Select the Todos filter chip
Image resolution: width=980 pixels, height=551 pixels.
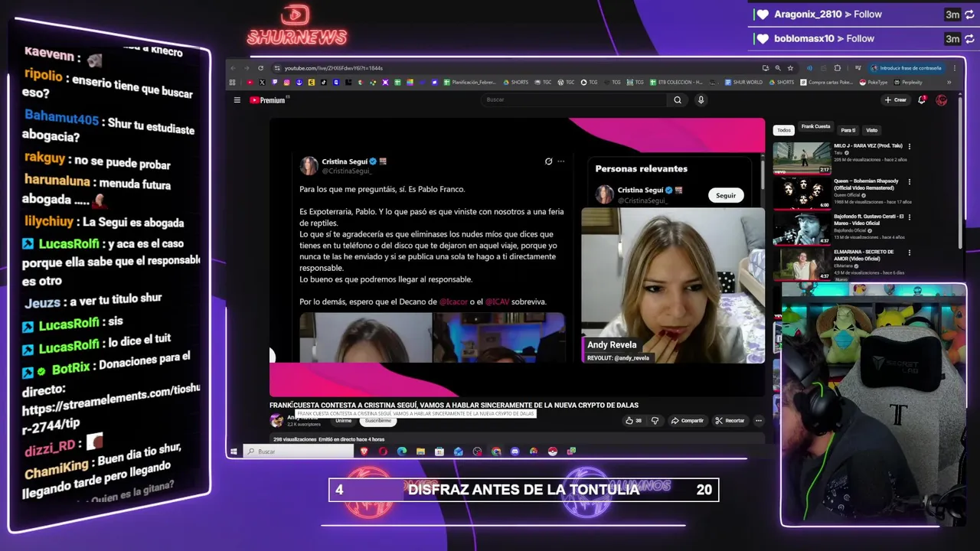(x=784, y=130)
